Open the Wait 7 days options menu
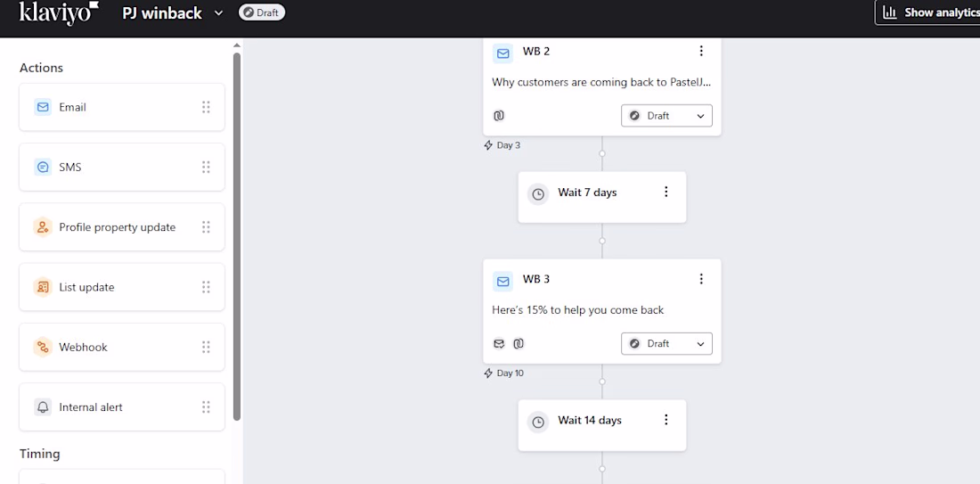The width and height of the screenshot is (980, 484). click(x=666, y=193)
